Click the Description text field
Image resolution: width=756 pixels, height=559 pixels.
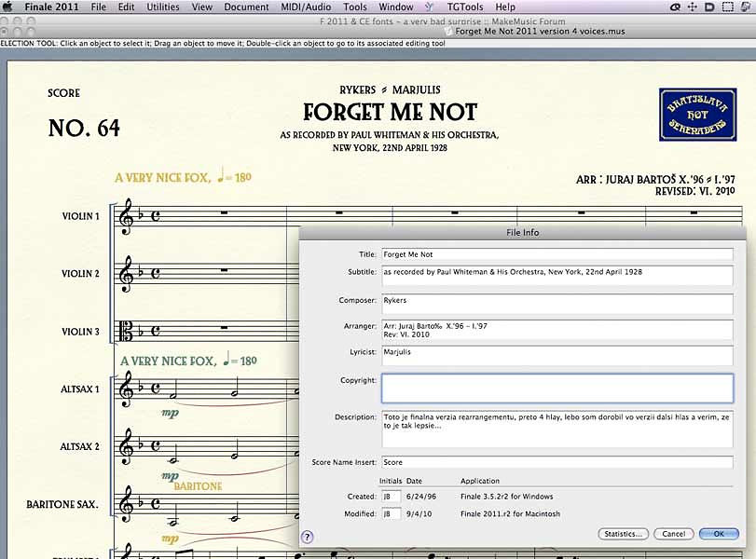point(557,429)
